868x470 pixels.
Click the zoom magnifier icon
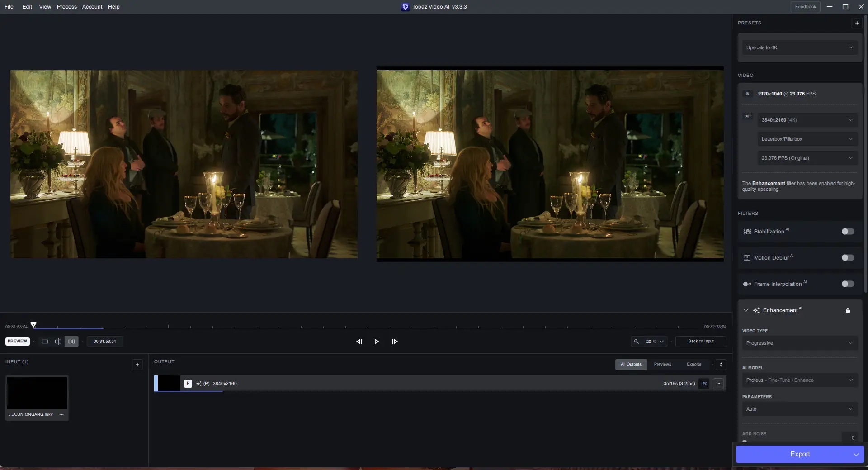click(x=637, y=342)
